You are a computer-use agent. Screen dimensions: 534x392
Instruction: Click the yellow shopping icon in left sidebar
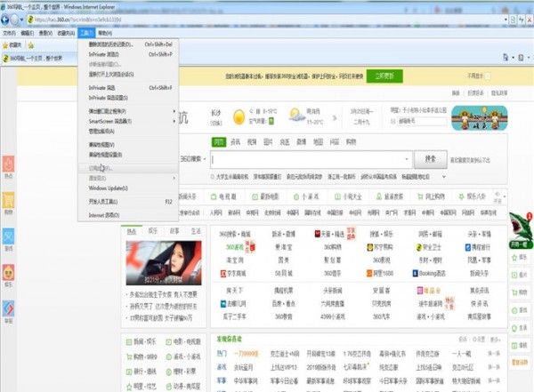tap(9, 200)
